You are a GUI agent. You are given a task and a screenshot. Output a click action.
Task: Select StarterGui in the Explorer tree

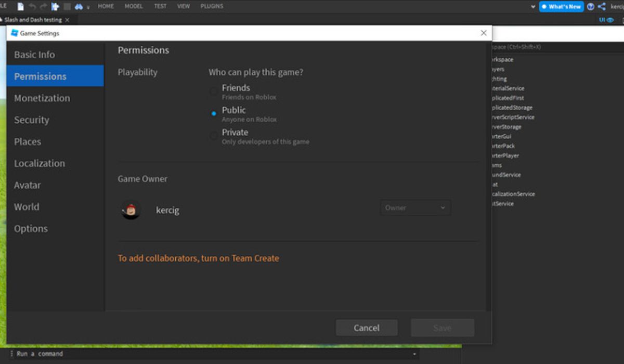tap(501, 136)
